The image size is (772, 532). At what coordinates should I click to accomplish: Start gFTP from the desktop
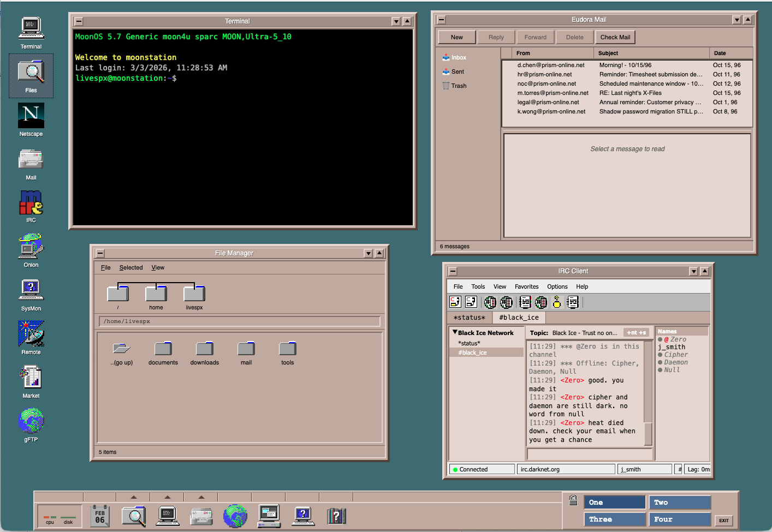31,421
